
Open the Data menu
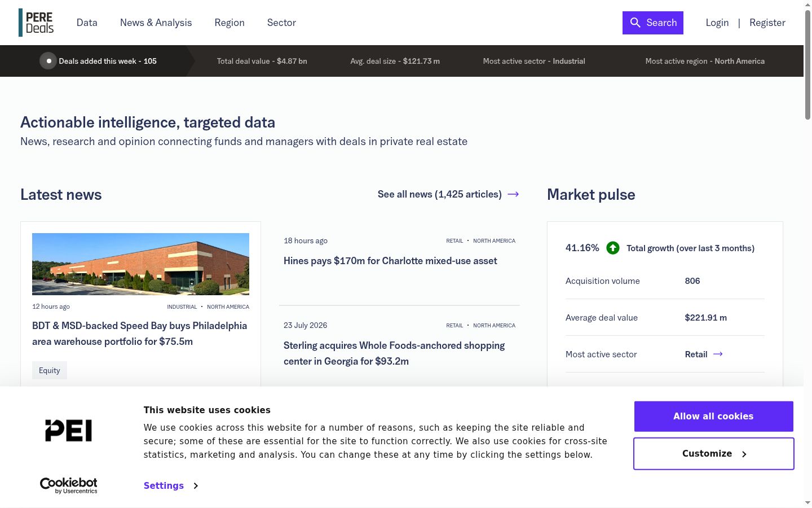87,23
